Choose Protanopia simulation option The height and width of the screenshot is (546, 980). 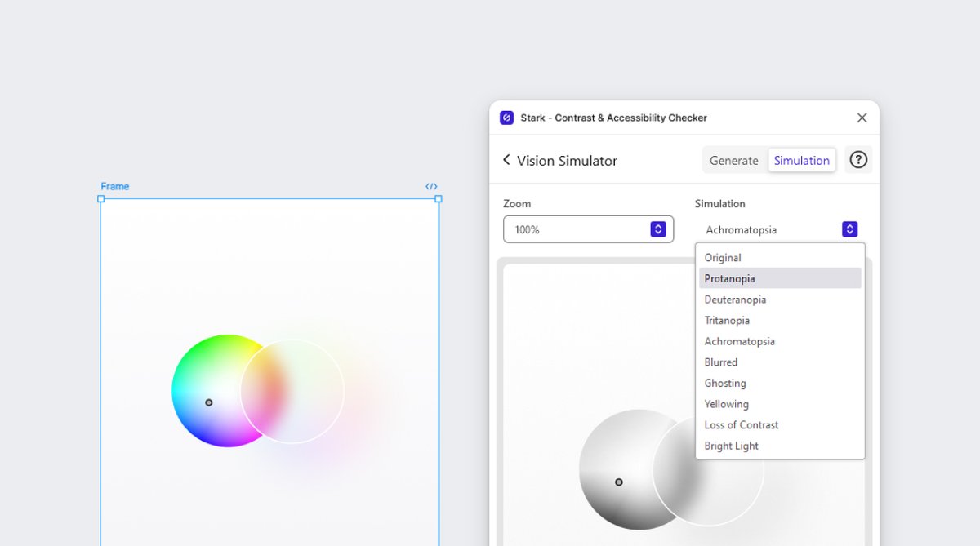(780, 278)
